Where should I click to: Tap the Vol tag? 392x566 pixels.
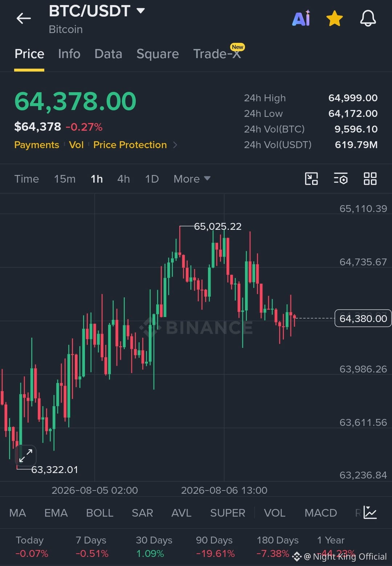(x=76, y=145)
